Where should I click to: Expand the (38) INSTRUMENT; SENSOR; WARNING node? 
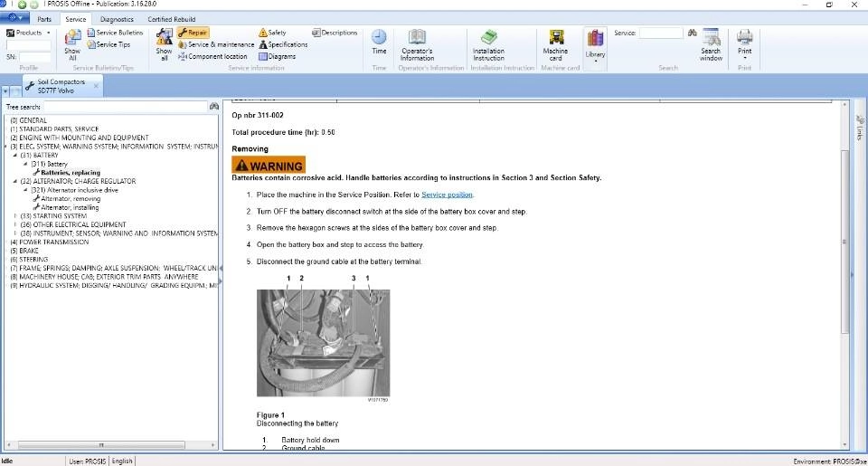(x=15, y=233)
